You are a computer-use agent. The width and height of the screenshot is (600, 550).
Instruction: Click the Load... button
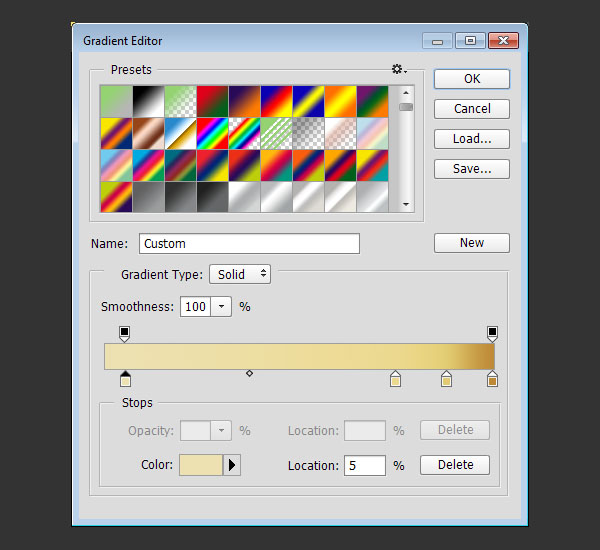tap(472, 139)
